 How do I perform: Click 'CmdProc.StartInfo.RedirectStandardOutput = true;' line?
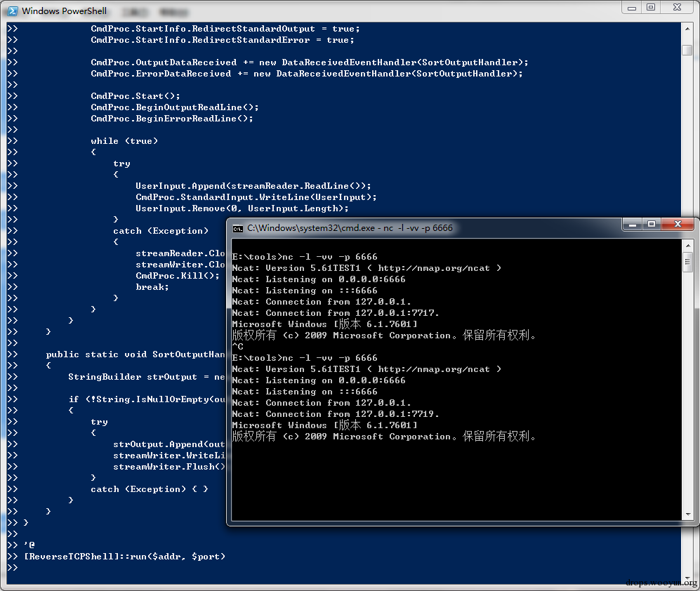[x=225, y=29]
